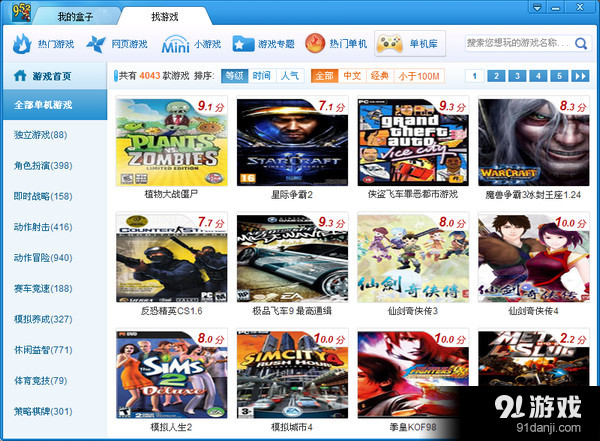Open 休闲益智(771) category
The image size is (600, 441).
pos(43,350)
